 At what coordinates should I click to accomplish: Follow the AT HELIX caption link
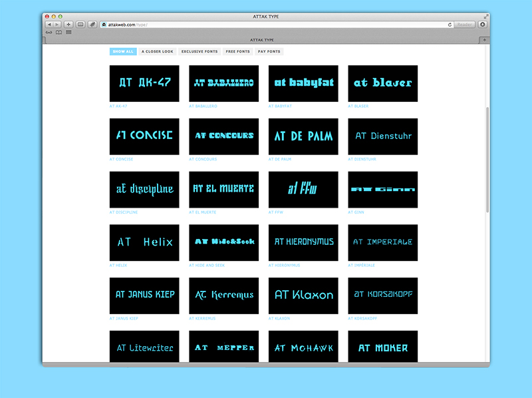[x=118, y=265]
